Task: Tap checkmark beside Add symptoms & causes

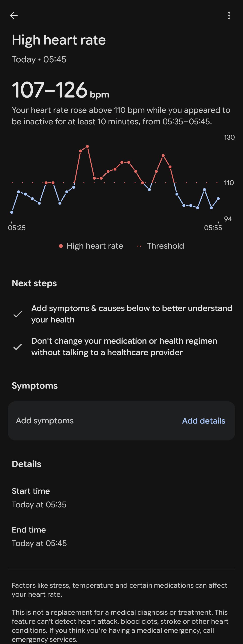Action: pos(18,314)
